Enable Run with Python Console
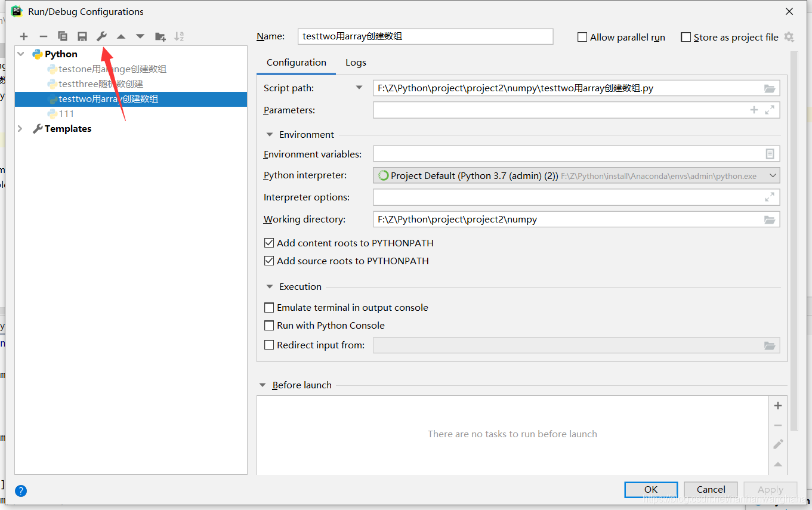 point(269,325)
